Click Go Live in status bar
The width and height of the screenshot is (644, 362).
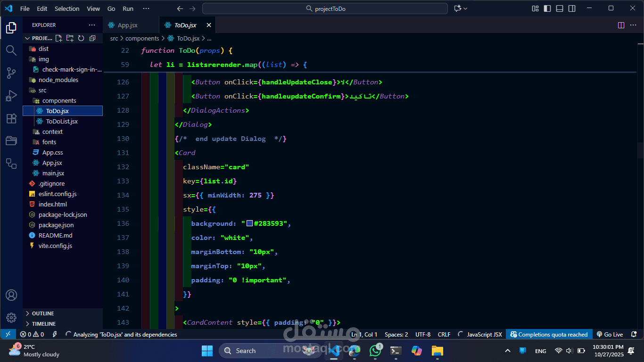click(x=610, y=334)
